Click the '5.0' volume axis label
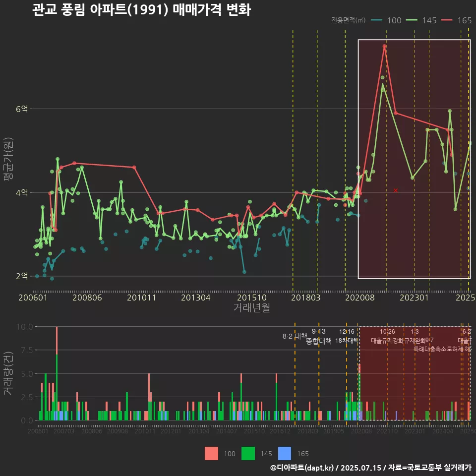 27,374
